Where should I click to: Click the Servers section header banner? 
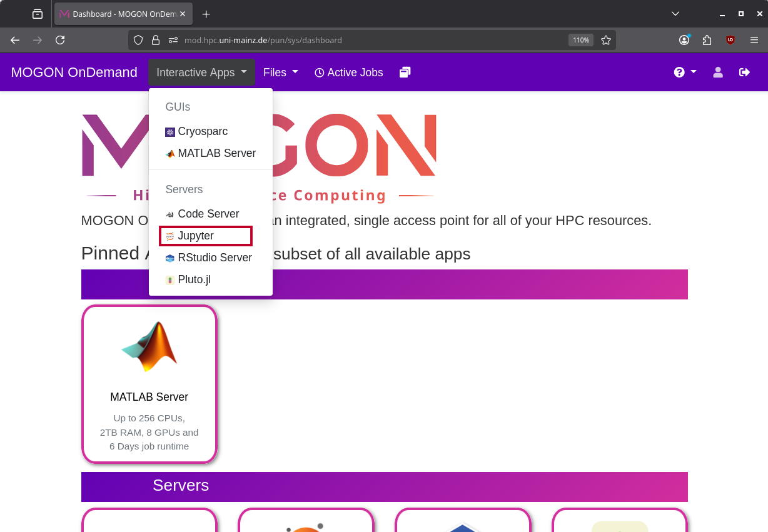pyautogui.click(x=385, y=487)
